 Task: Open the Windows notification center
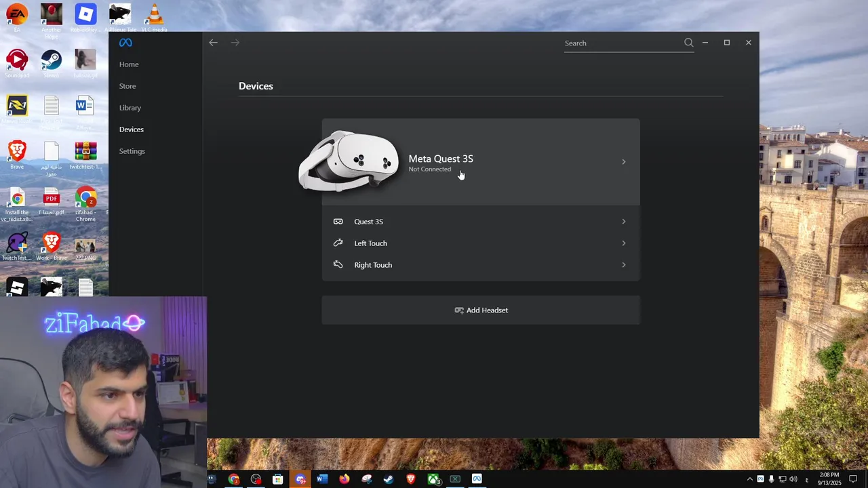(853, 479)
